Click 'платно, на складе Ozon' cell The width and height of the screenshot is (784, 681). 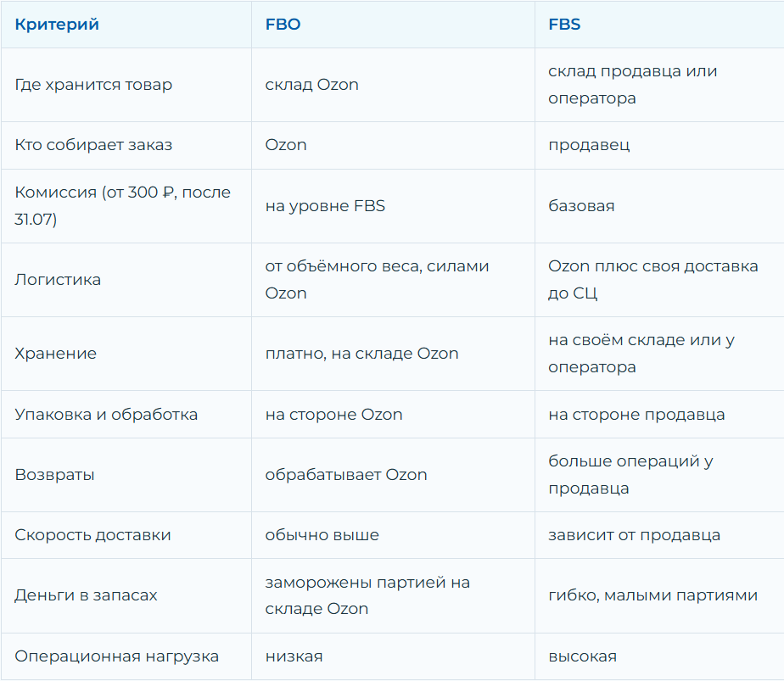[362, 354]
